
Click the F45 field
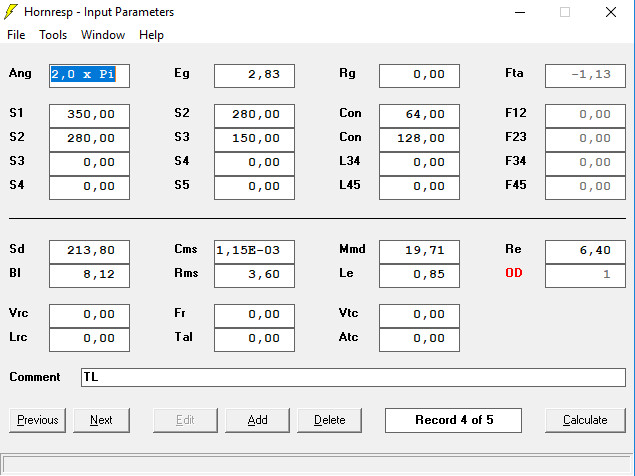pos(585,188)
